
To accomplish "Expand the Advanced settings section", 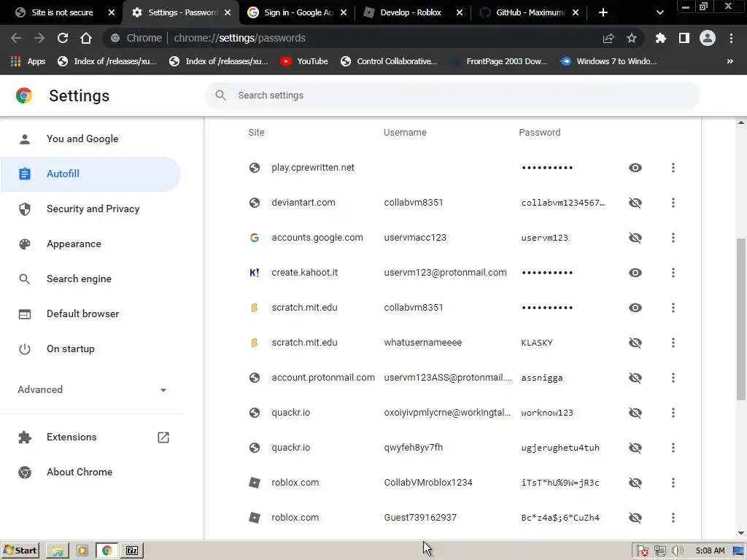I will tap(92, 389).
